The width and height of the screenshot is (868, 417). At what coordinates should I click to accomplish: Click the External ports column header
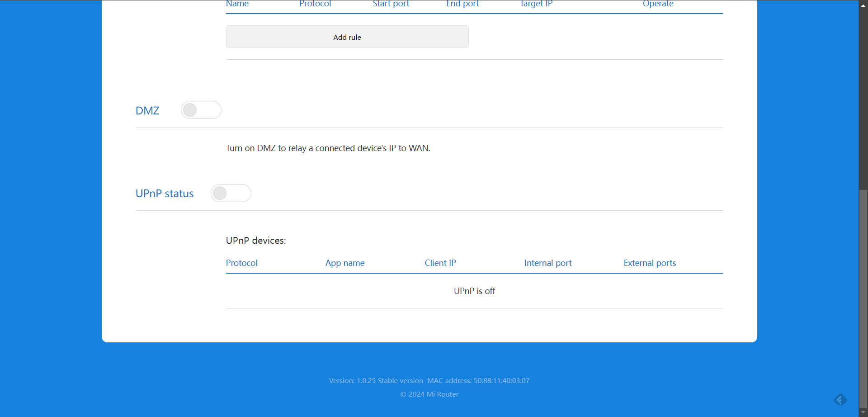coord(650,263)
